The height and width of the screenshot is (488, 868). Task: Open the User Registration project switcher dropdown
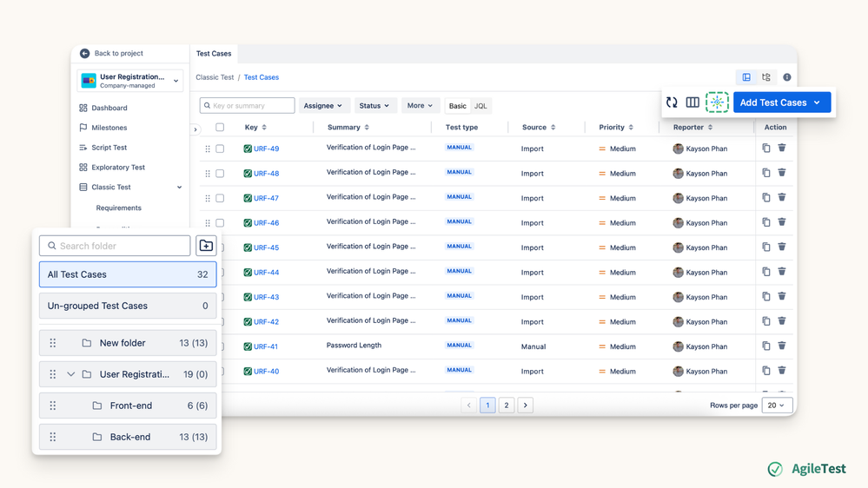[130, 81]
